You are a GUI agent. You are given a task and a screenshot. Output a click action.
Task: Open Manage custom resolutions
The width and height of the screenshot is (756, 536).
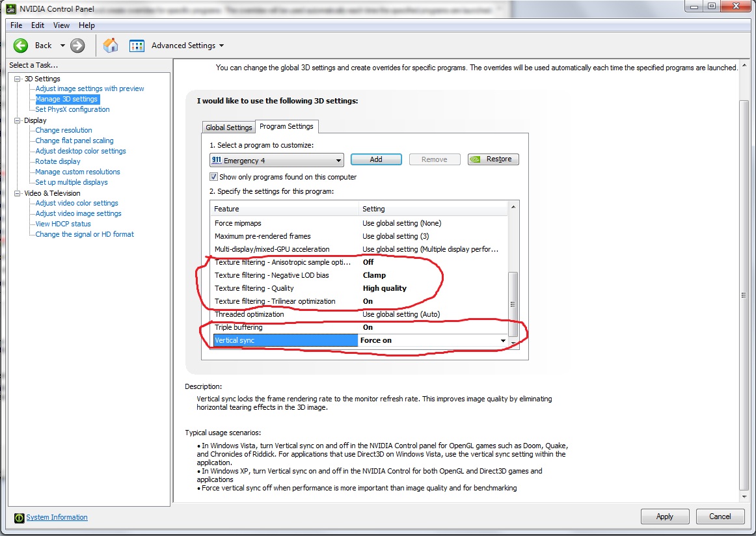tap(77, 172)
